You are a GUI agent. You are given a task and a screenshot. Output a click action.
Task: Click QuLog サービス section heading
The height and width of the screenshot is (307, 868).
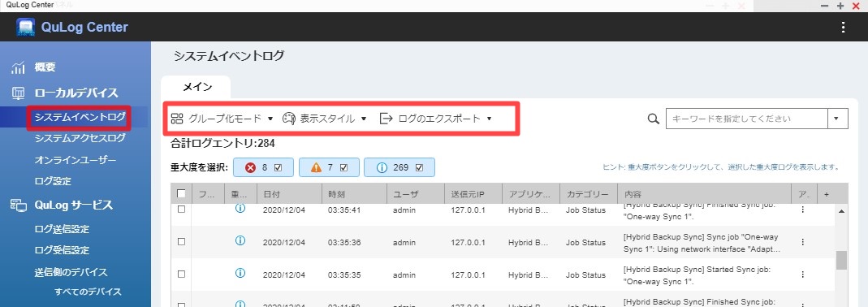[73, 205]
